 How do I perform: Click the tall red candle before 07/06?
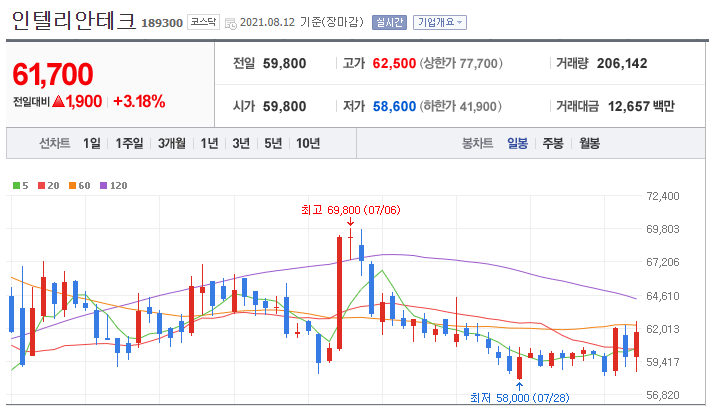pyautogui.click(x=339, y=293)
